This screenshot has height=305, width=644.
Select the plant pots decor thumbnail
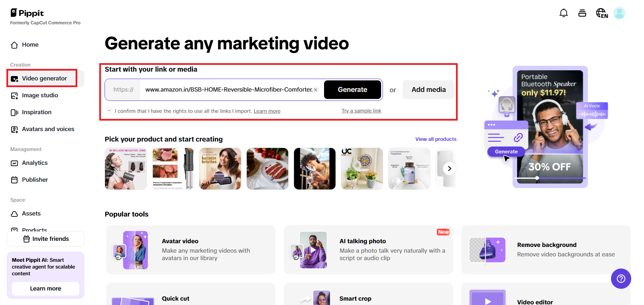362,169
